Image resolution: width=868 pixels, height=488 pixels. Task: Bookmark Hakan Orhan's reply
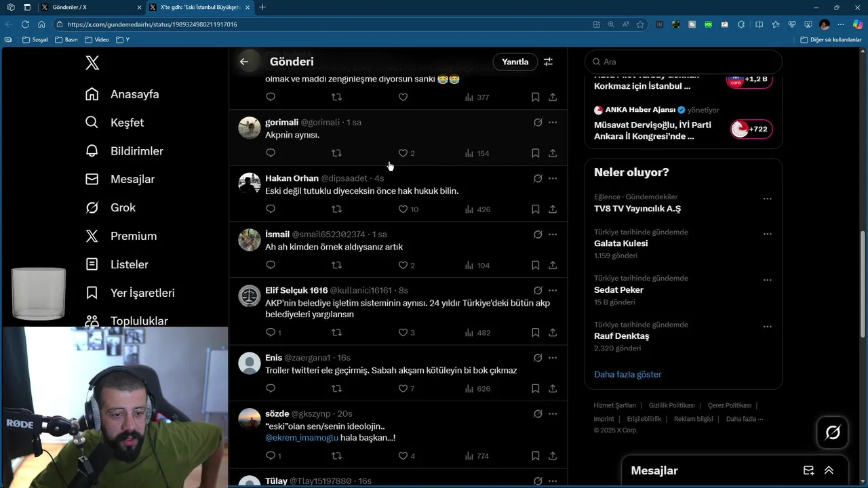[x=535, y=209]
